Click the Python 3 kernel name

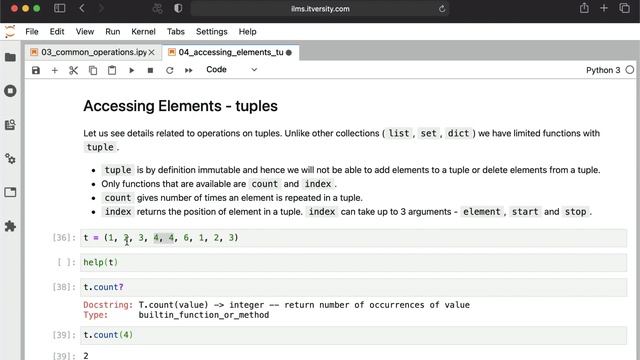(x=603, y=70)
